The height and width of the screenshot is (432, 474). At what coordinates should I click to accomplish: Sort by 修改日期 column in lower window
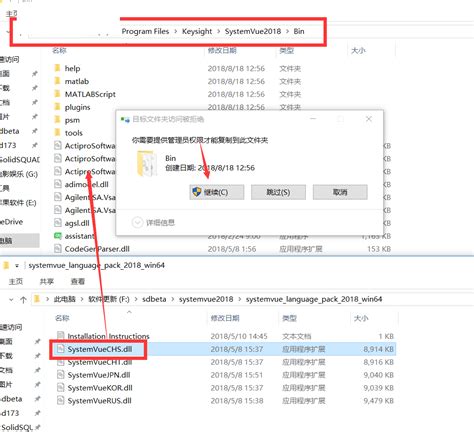[x=225, y=318]
